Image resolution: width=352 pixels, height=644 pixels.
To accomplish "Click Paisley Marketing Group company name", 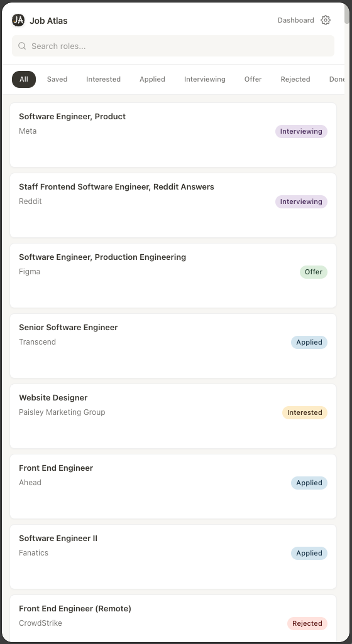I will [62, 412].
